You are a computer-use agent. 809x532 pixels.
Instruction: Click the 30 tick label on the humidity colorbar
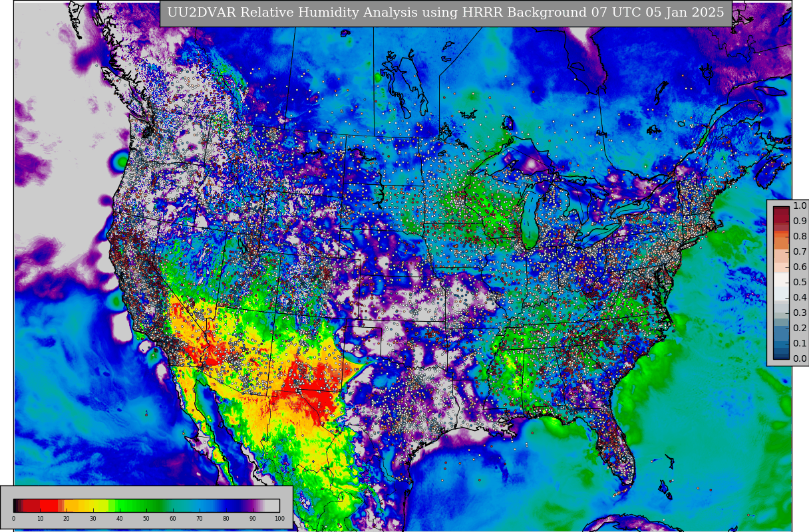coord(93,519)
